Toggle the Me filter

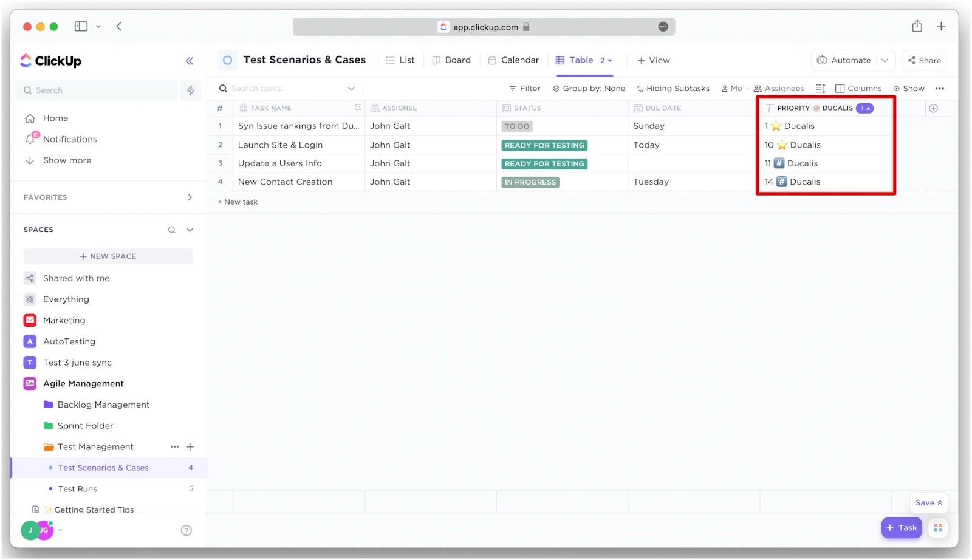coord(731,89)
